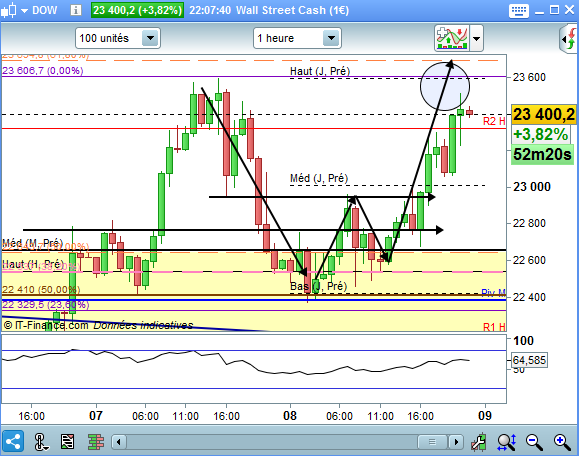Select the 22 410 (50,00%) Fibonacci label
Viewport: 579px width, 456px height.
41,289
